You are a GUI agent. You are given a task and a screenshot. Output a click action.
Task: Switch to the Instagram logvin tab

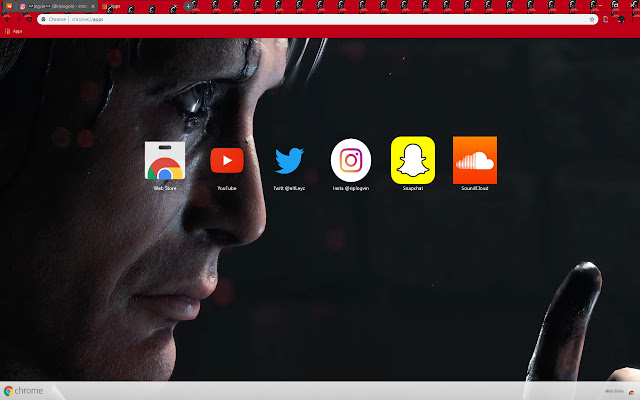click(57, 6)
